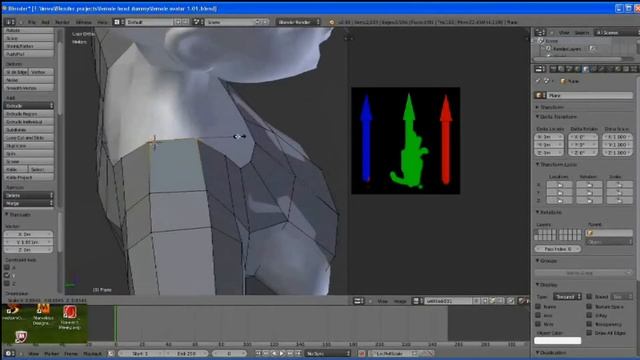Open the Marker menu in timeline
This screenshot has width=640, height=360.
51,353
